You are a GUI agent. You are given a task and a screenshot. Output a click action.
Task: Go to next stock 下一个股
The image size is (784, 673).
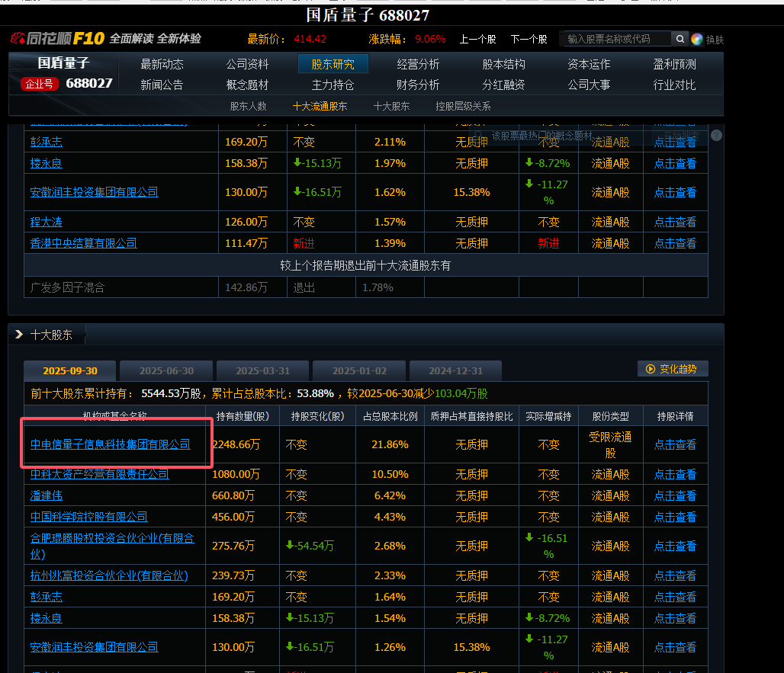point(529,40)
